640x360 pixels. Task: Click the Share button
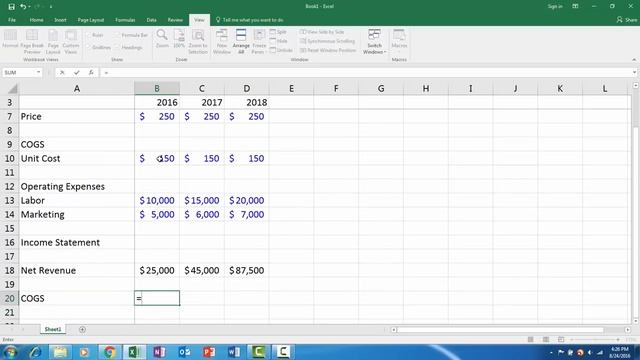point(627,20)
